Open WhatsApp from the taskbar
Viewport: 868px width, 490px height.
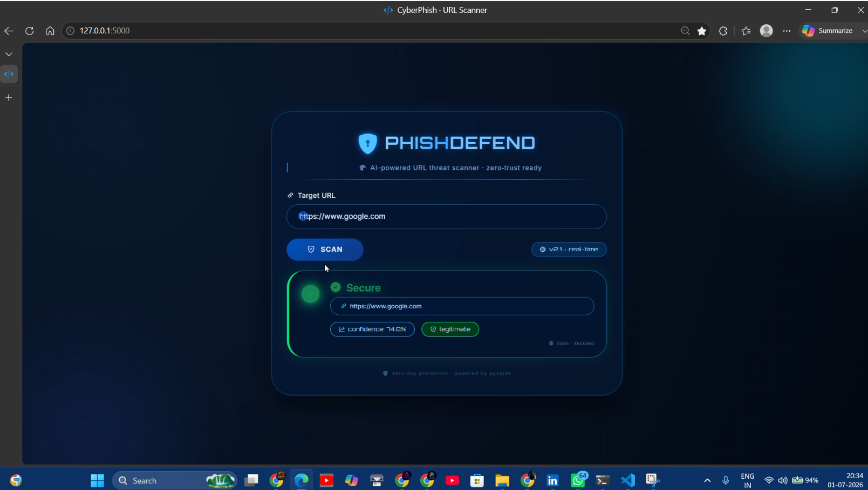pos(578,480)
